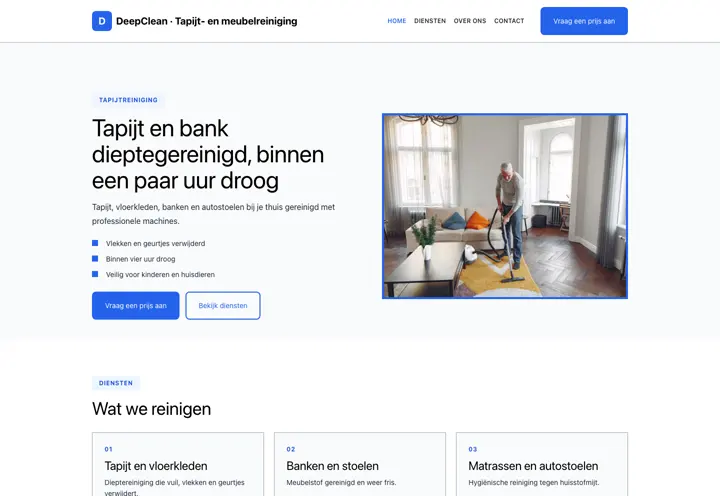Click text Meubelstof gereinigd en weer fris
The height and width of the screenshot is (496, 720).
[341, 483]
